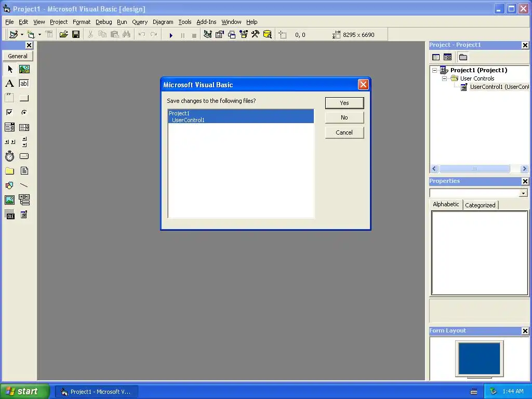Select the FileListBox tool
Viewport: 532px width, 399px height.
(24, 170)
